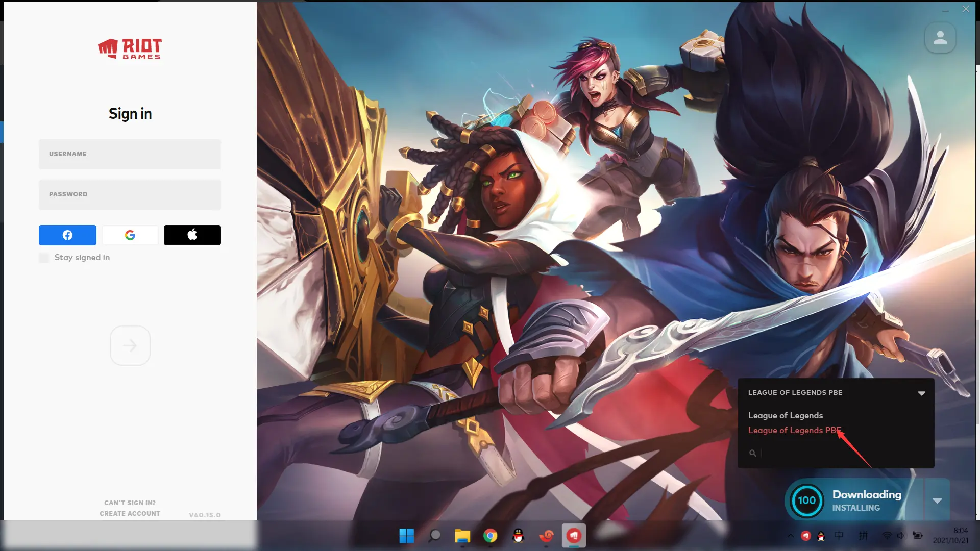Click battery status tray icon
980x551 pixels.
pos(918,536)
